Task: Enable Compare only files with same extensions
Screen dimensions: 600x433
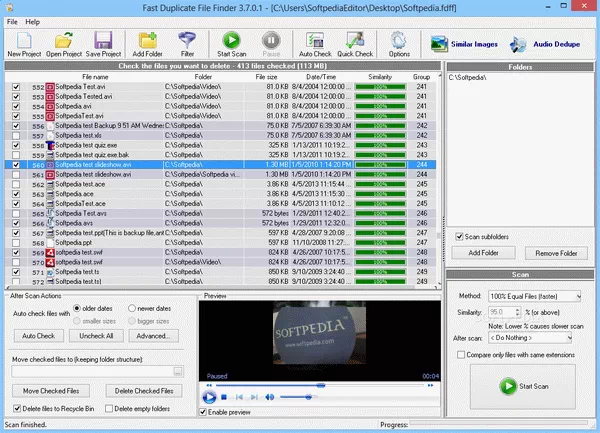Action: point(461,355)
